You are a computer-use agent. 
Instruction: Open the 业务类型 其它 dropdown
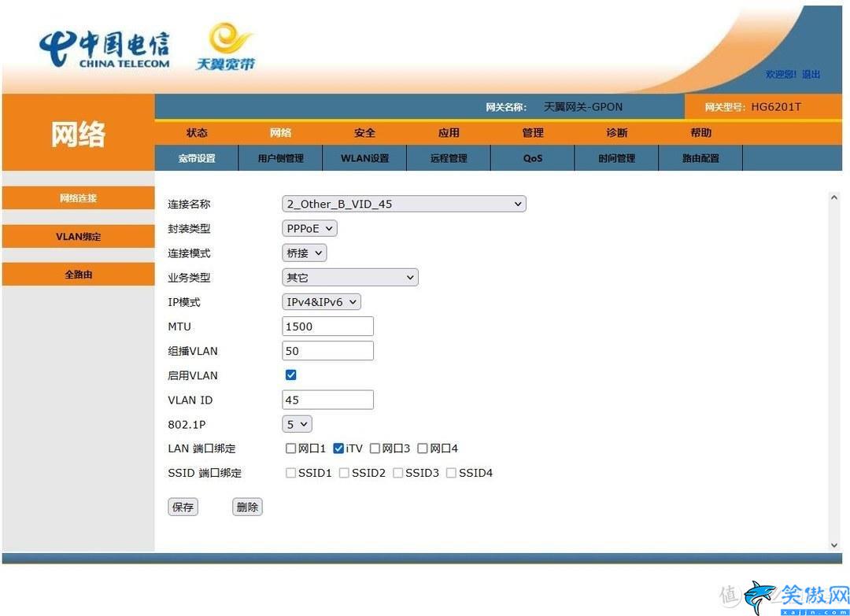(350, 278)
